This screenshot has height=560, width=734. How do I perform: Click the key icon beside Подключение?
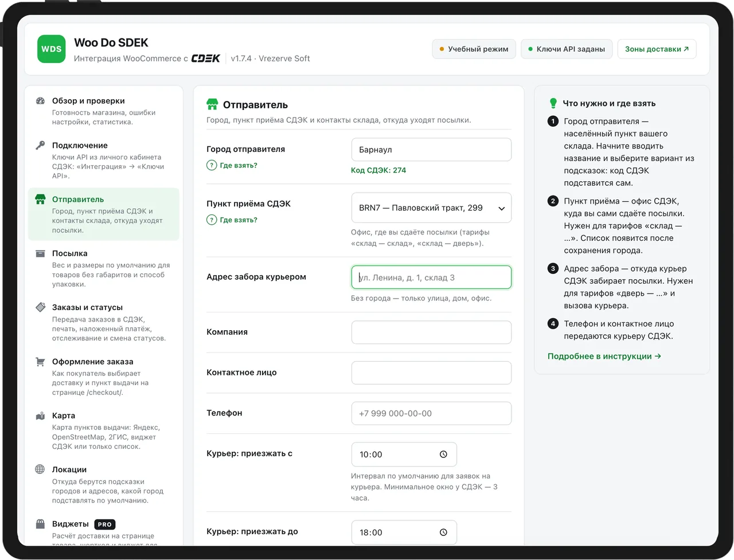click(x=40, y=146)
